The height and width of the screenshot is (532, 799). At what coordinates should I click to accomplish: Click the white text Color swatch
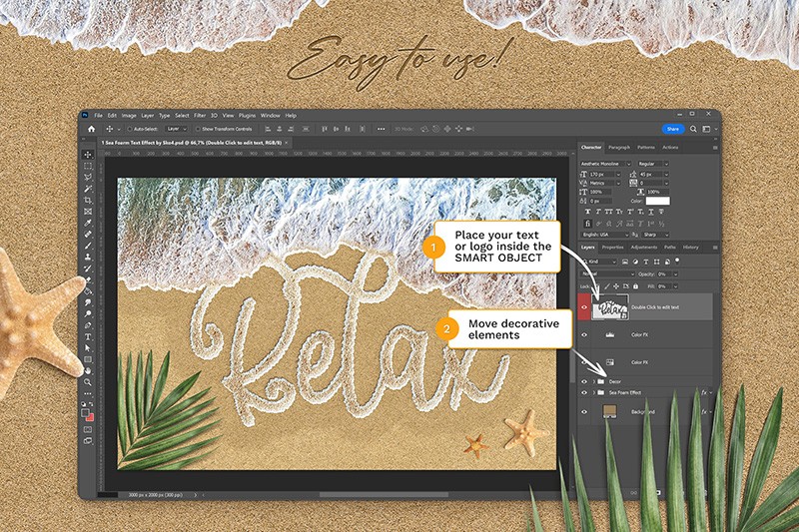click(x=656, y=201)
